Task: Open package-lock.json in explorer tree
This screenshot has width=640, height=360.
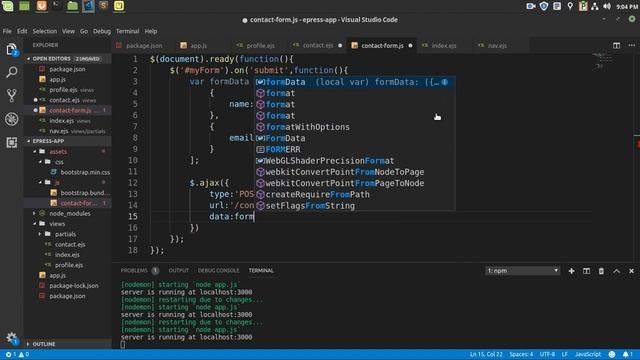Action: point(69,286)
